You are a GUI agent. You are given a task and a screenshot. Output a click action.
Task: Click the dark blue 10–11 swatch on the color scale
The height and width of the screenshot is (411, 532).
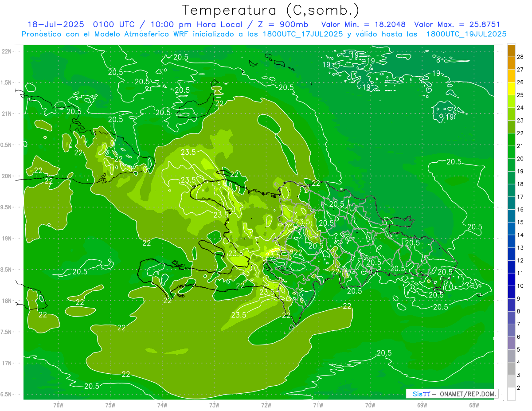[x=511, y=280]
